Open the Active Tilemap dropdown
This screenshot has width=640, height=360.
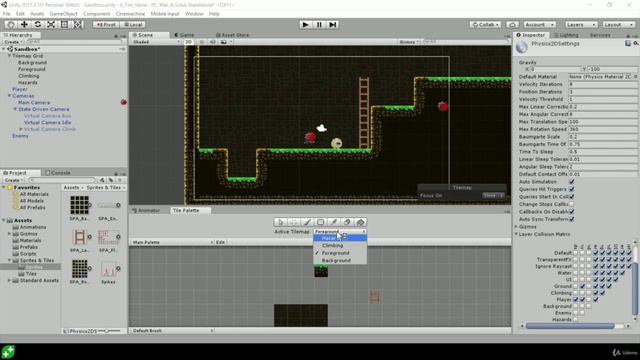point(340,231)
